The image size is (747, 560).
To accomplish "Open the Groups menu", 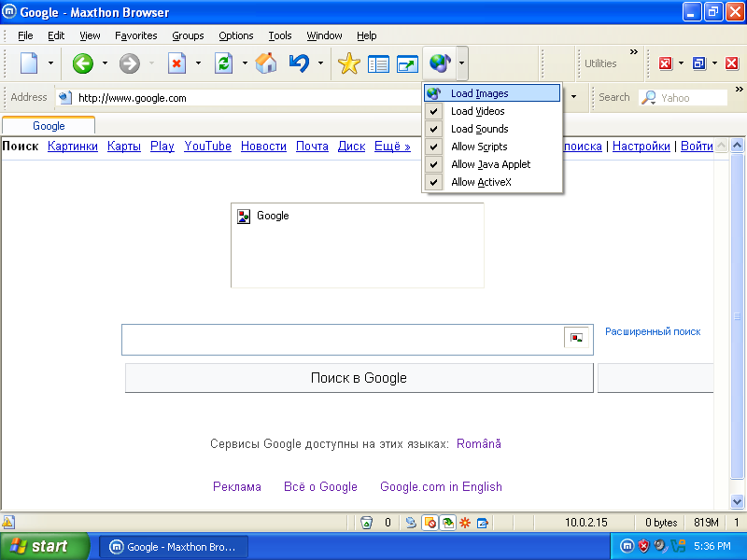I will coord(188,35).
